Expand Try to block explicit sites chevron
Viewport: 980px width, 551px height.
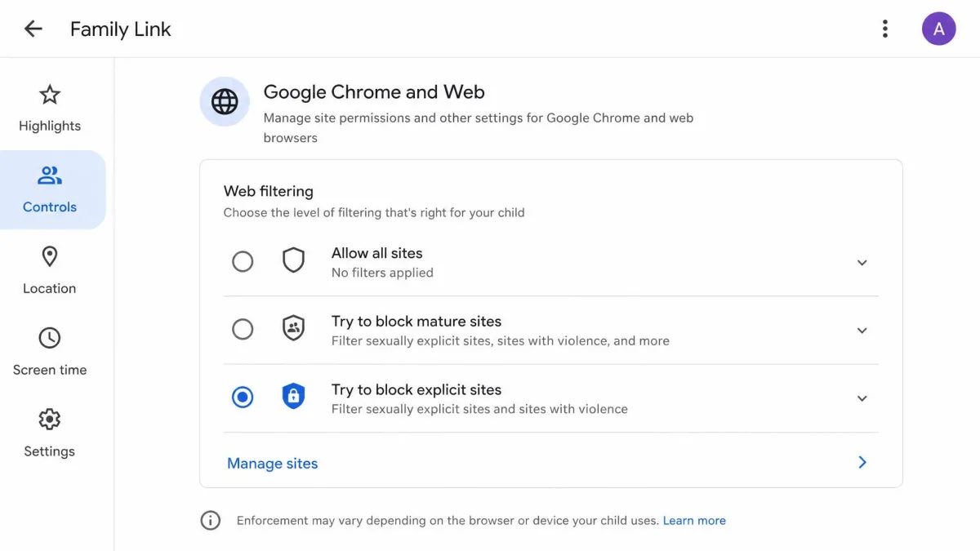coord(862,398)
